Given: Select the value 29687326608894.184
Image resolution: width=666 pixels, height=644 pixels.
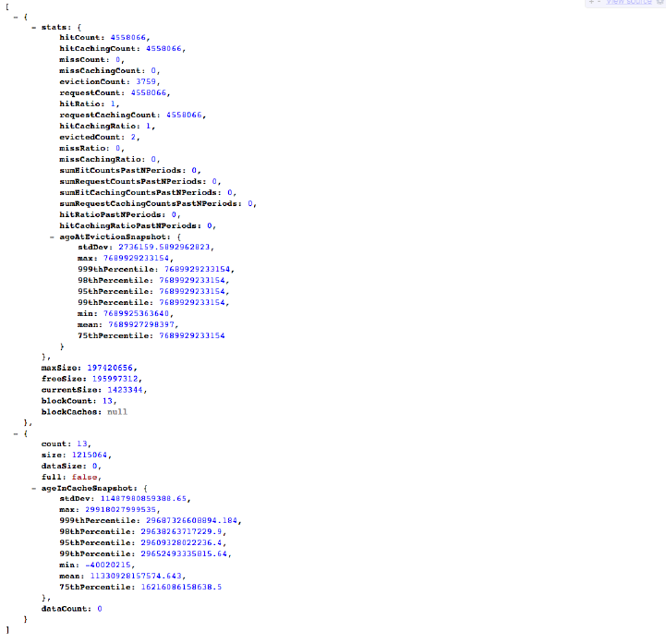Looking at the screenshot, I should (x=192, y=520).
